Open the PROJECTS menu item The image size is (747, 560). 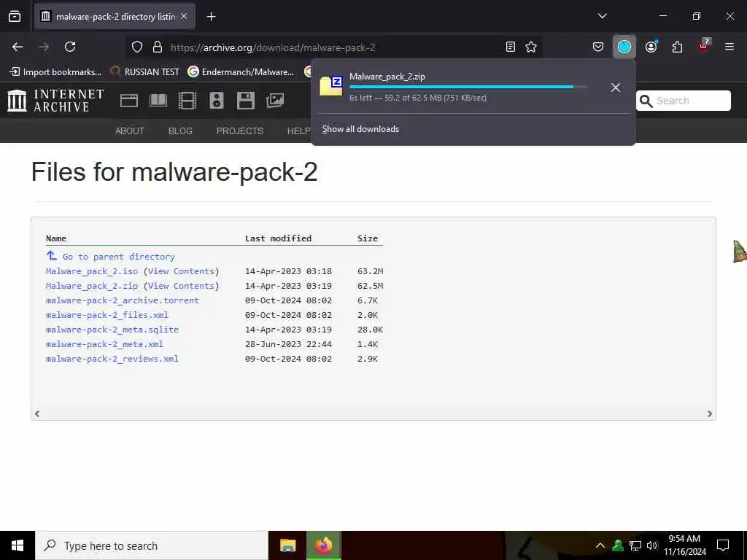point(239,131)
